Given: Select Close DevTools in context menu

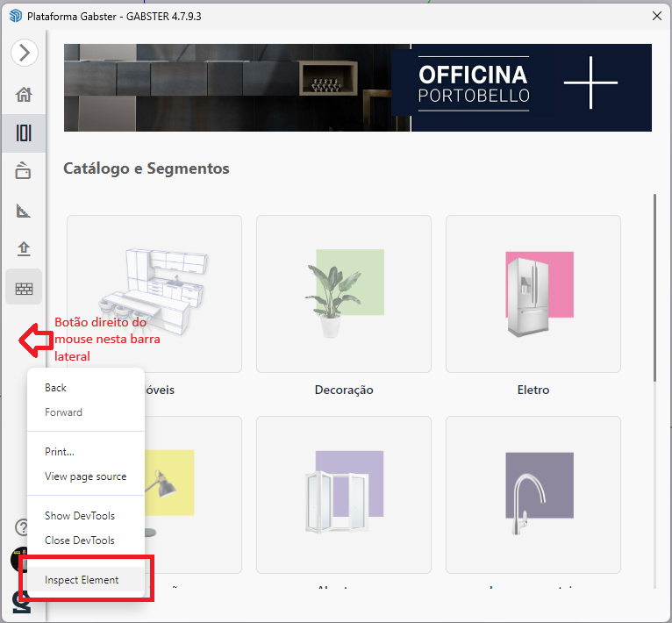Looking at the screenshot, I should point(80,541).
